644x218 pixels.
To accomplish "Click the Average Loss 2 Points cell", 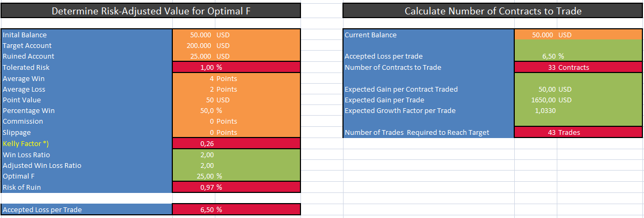I will point(236,89).
